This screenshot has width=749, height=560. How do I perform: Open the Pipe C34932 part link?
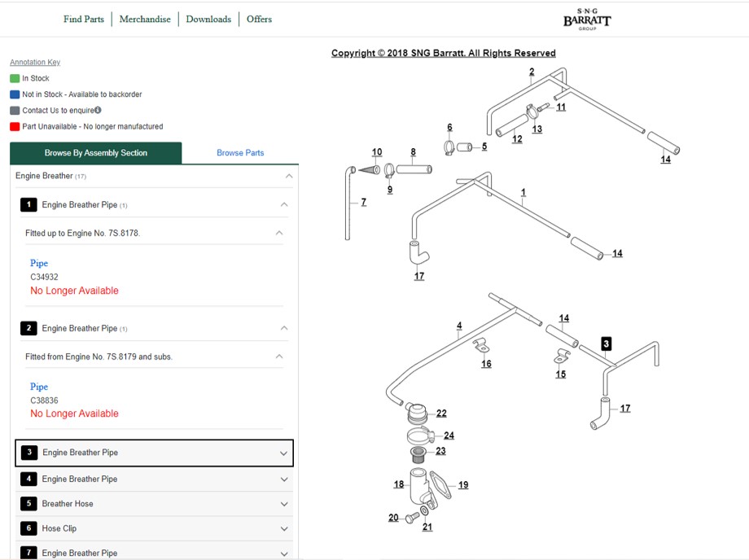39,263
